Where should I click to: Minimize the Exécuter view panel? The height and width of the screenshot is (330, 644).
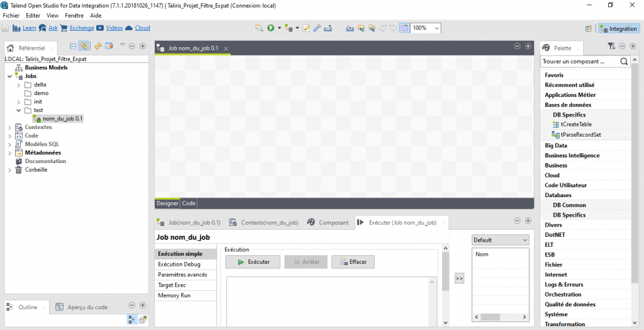[518, 220]
